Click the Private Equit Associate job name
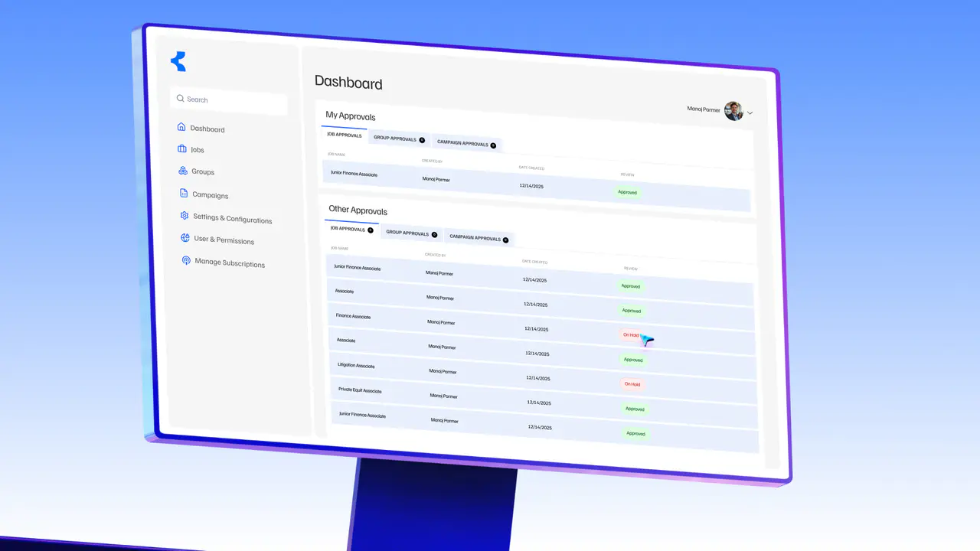980x551 pixels. [360, 390]
